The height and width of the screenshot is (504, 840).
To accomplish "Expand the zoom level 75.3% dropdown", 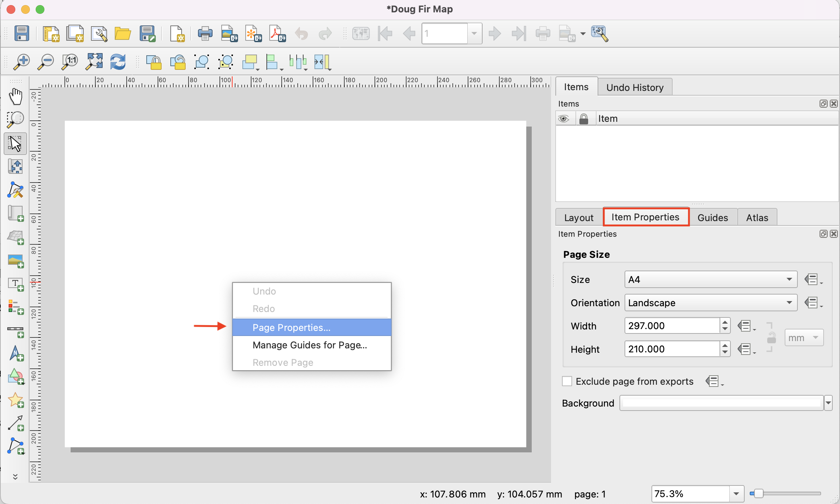I will 736,494.
